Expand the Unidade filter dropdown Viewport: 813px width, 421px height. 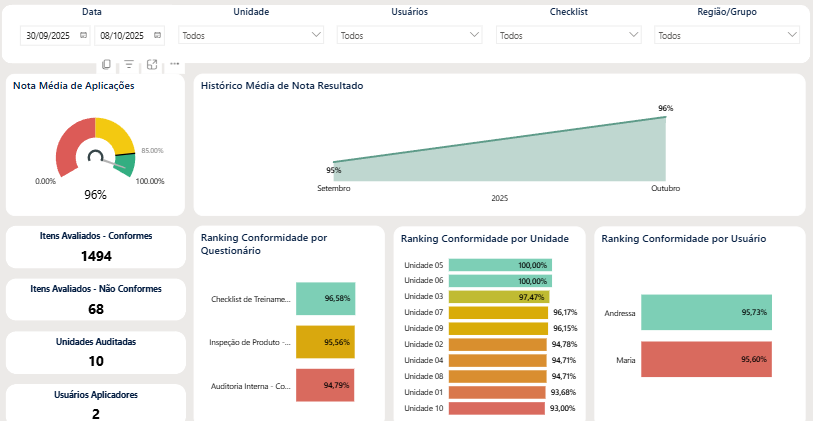tap(251, 35)
